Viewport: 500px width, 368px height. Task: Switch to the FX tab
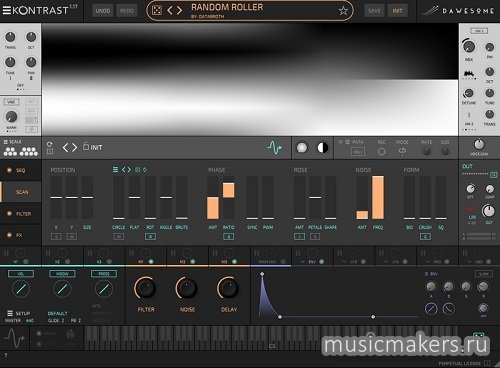(x=21, y=235)
